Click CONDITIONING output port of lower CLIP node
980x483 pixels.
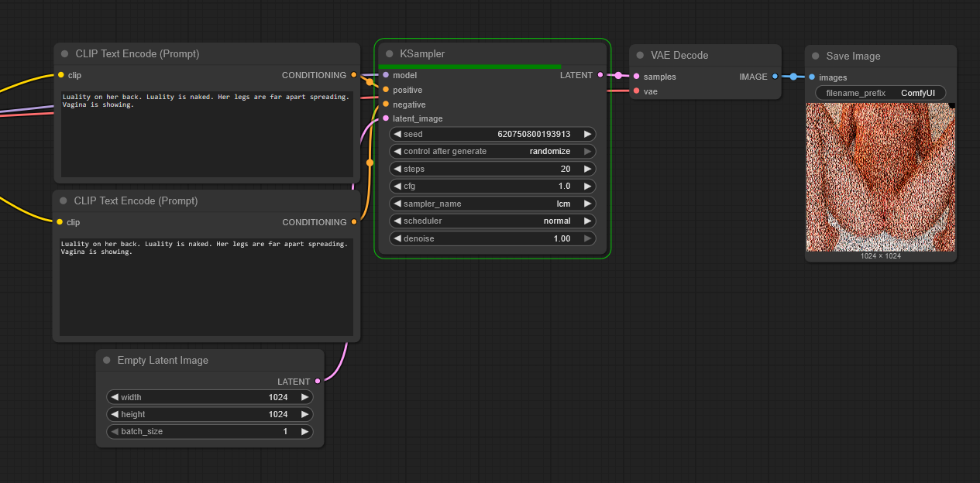pos(354,222)
